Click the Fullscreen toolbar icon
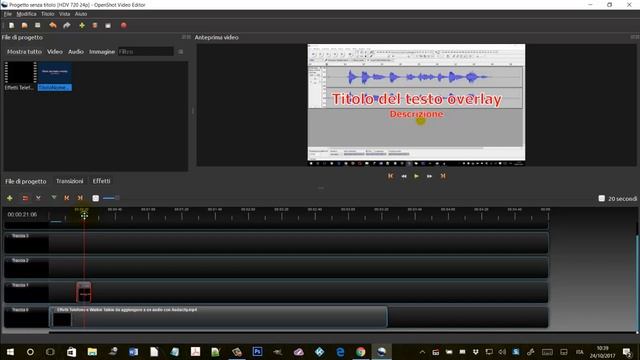This screenshot has width=640, height=360. pyautogui.click(x=108, y=25)
